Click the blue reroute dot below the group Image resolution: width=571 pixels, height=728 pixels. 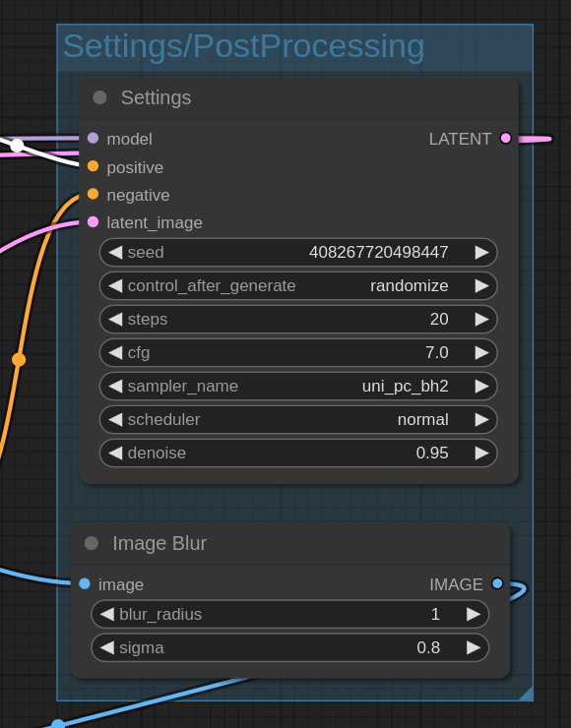[58, 724]
